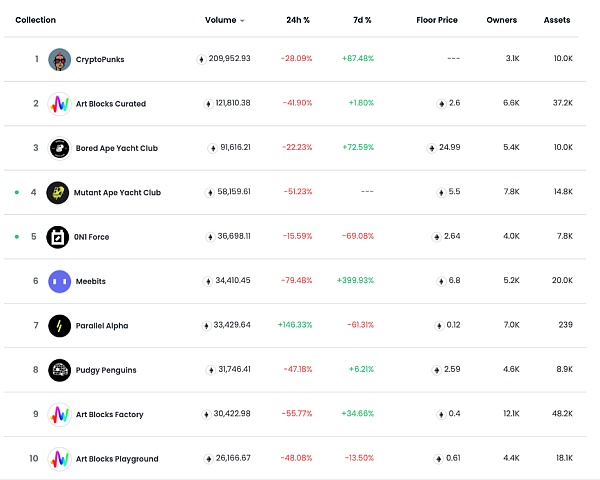Image resolution: width=600 pixels, height=480 pixels.
Task: Click the Art Blocks Playground logo icon
Action: tap(60, 459)
